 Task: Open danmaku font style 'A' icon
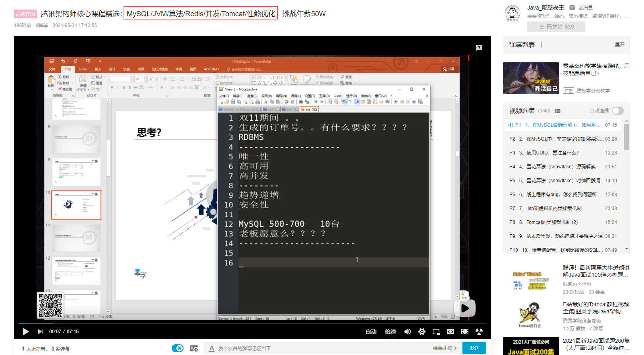[x=212, y=348]
